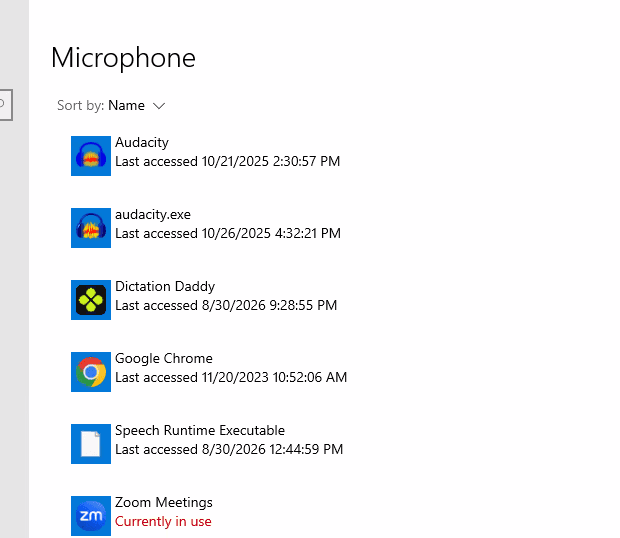Expand the sort chevron arrow
620x538 pixels.
coord(159,106)
